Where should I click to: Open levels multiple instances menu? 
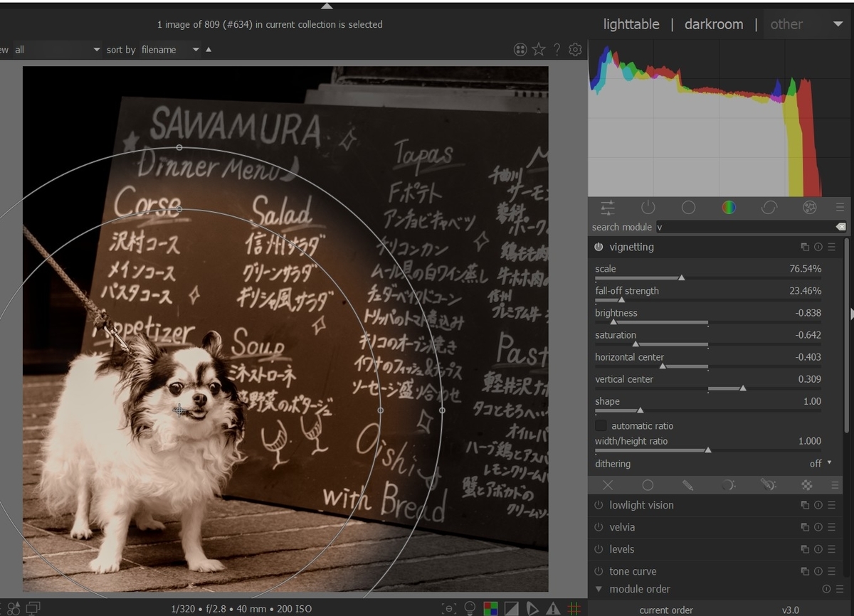point(805,549)
